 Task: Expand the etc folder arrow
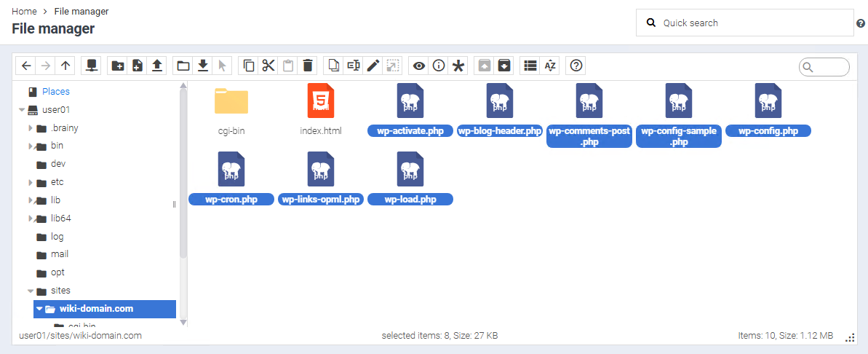point(31,182)
